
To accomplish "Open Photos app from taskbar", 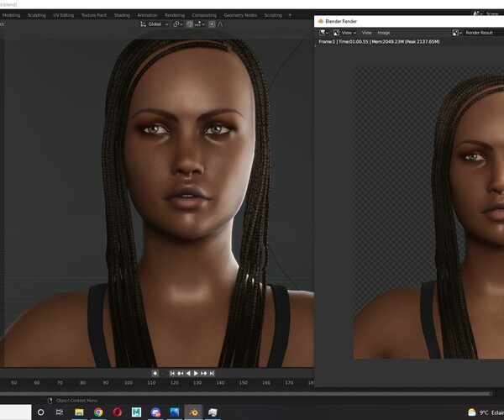I will [175, 412].
